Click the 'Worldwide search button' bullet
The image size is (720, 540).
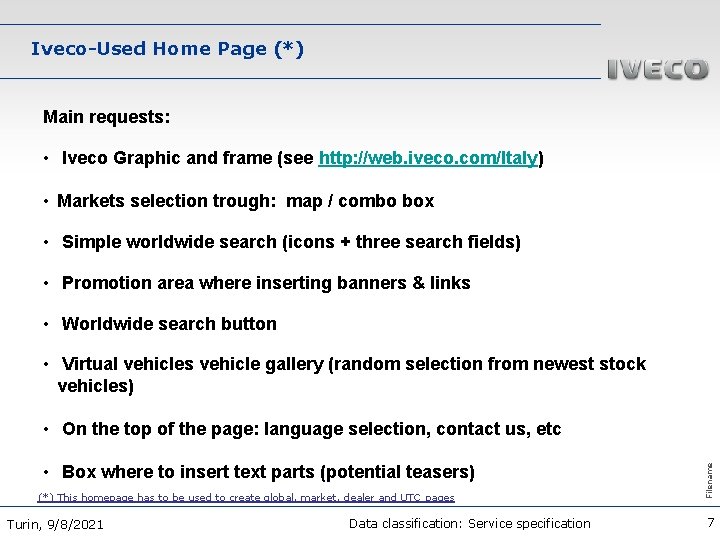click(x=169, y=324)
